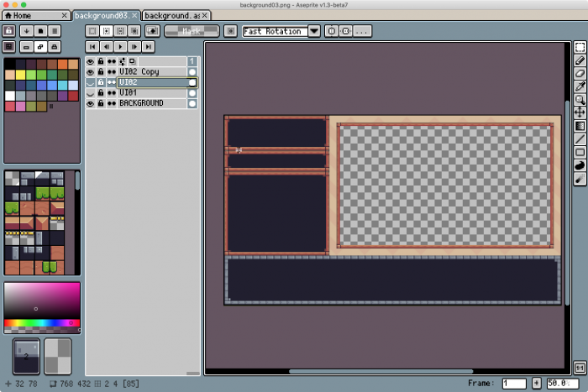The image size is (588, 392).
Task: Hide the UI02 Copy layer
Action: coord(91,72)
